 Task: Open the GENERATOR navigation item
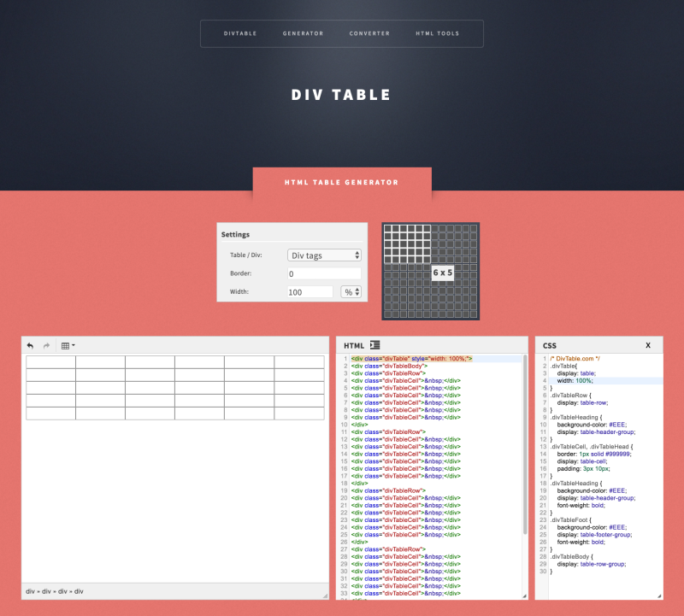point(303,33)
